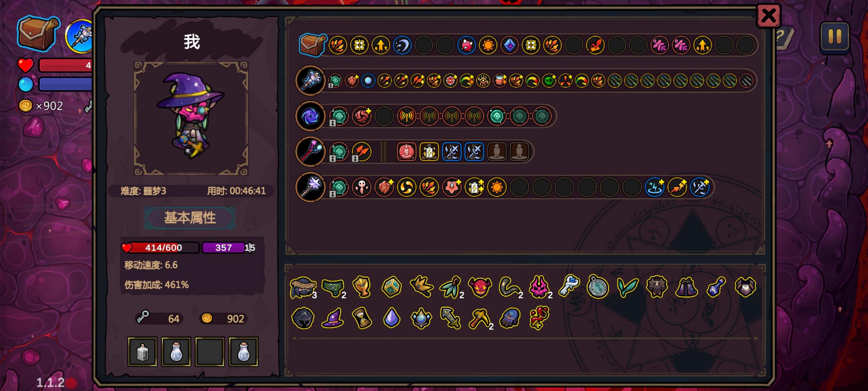Click the purple 357 mana bar

click(x=224, y=248)
